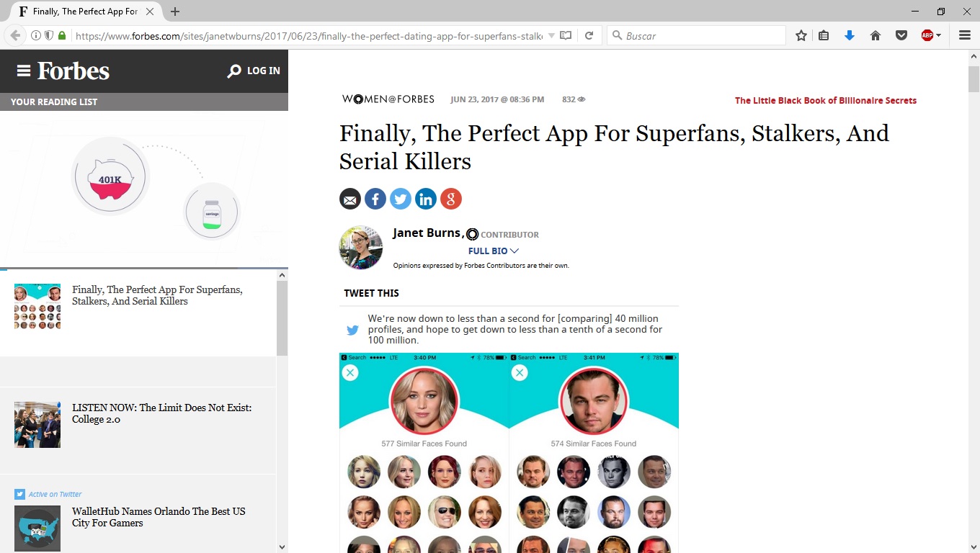Click the green padlock security icon
This screenshot has height=553, width=980.
62,35
